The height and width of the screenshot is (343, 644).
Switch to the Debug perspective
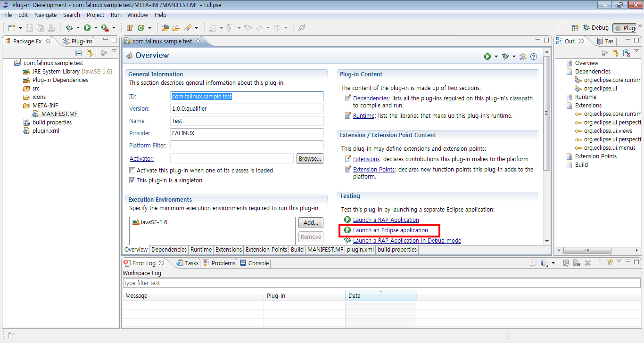[x=596, y=28]
